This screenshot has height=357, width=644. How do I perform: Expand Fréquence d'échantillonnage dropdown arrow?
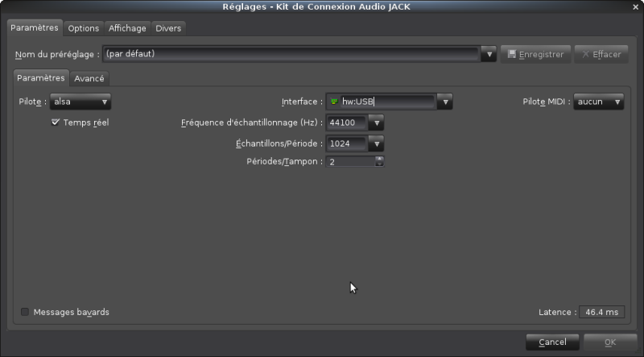pos(376,122)
